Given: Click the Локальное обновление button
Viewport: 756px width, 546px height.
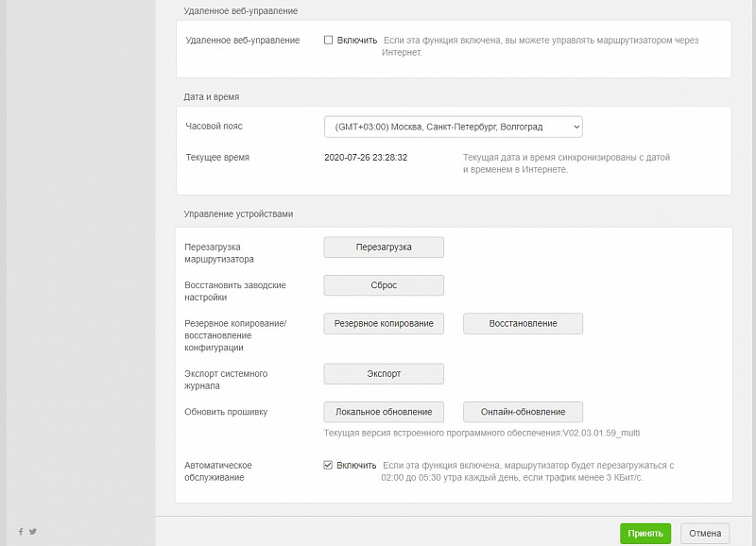Looking at the screenshot, I should click(384, 412).
